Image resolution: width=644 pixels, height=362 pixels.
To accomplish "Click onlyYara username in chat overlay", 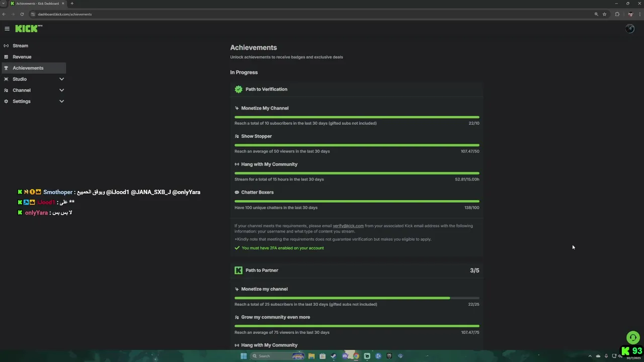I will tap(36, 213).
